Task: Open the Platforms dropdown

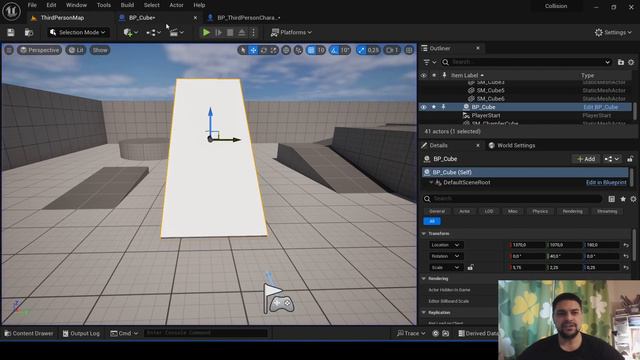Action: coord(291,32)
